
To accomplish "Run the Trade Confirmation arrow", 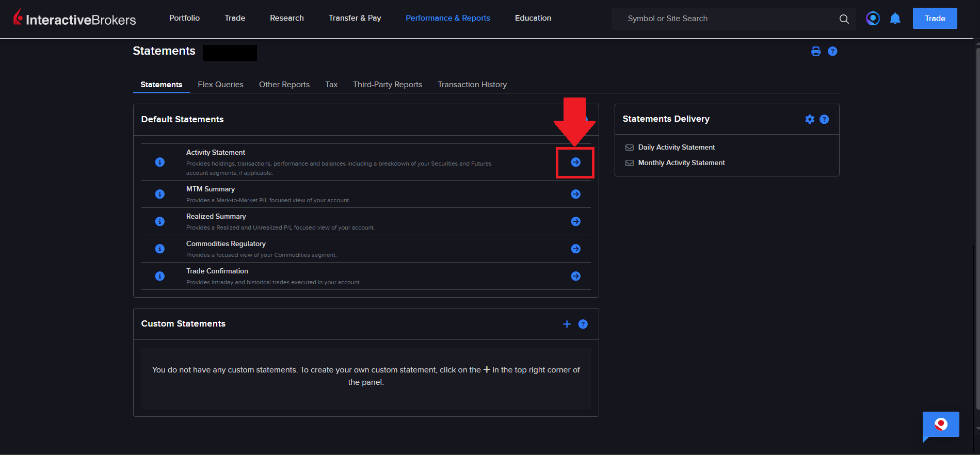I will 576,276.
